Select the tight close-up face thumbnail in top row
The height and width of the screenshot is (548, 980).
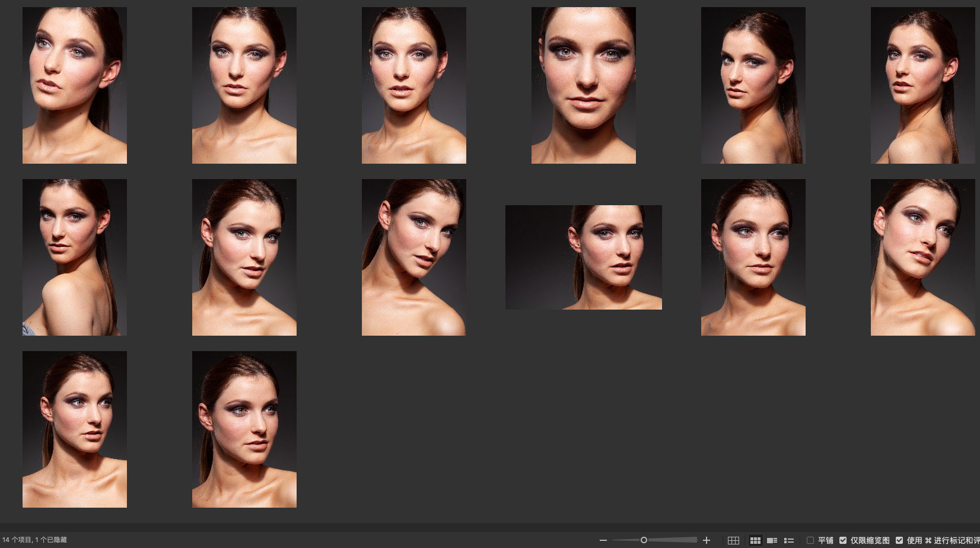click(x=583, y=85)
